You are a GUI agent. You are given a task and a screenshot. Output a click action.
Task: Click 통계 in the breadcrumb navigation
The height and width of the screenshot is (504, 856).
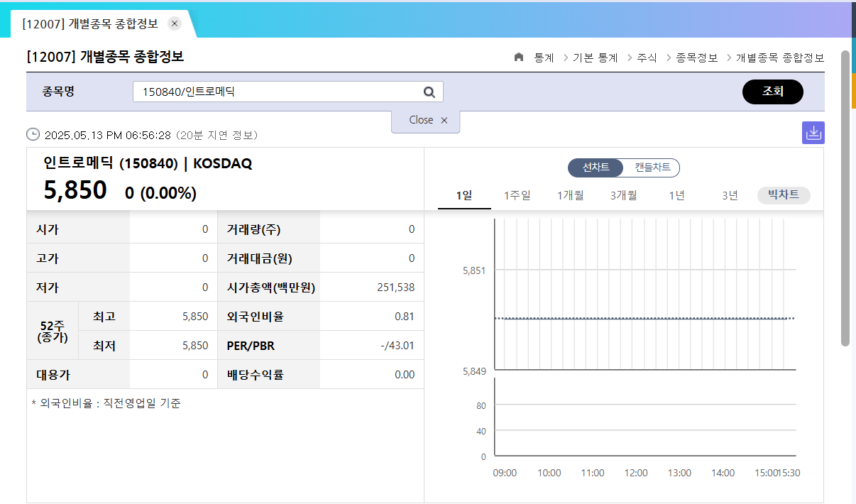(x=543, y=58)
